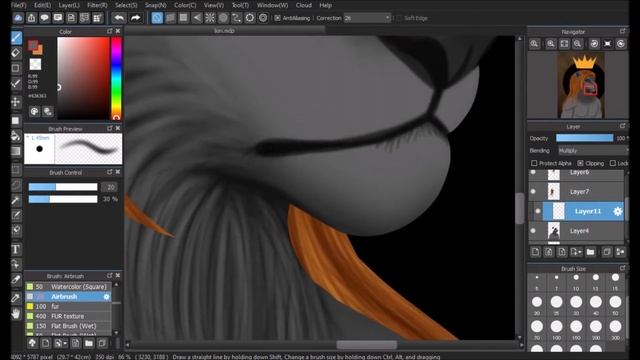This screenshot has width=640, height=360.
Task: Select the Move tool
Action: click(16, 102)
